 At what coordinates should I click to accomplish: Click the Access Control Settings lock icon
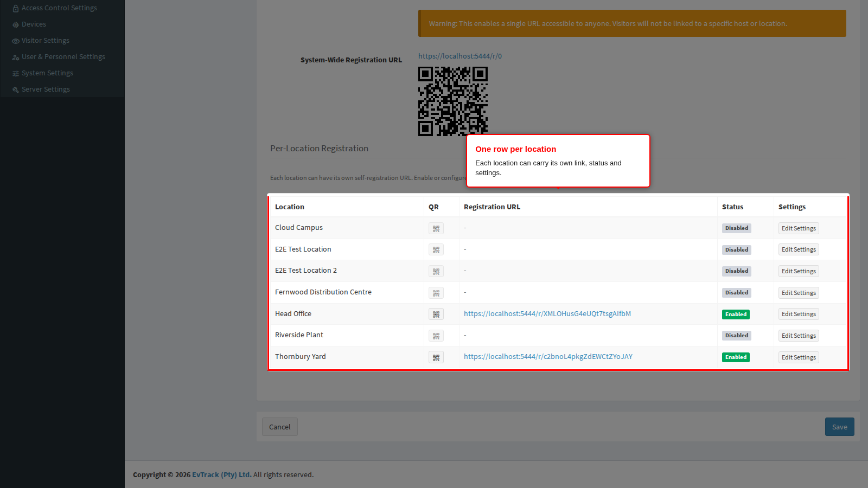pyautogui.click(x=16, y=8)
